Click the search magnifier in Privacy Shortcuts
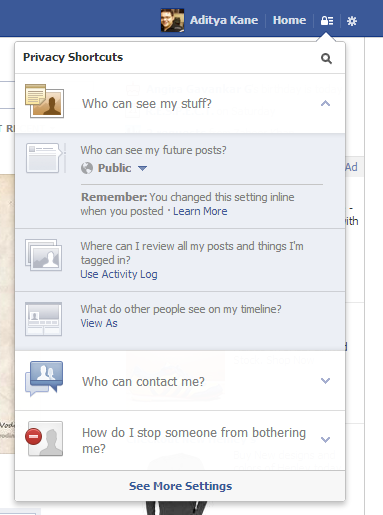Viewport: 383px width, 515px height. pos(326,58)
